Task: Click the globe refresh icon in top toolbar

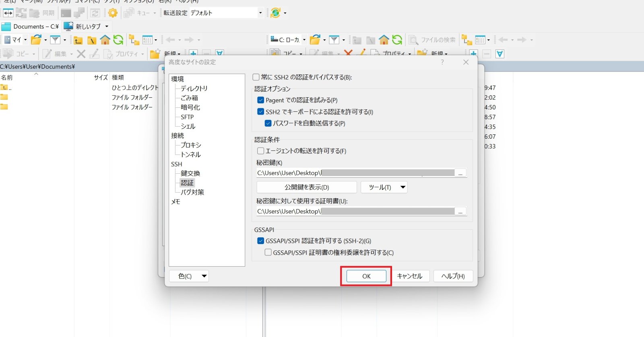Action: tap(275, 13)
